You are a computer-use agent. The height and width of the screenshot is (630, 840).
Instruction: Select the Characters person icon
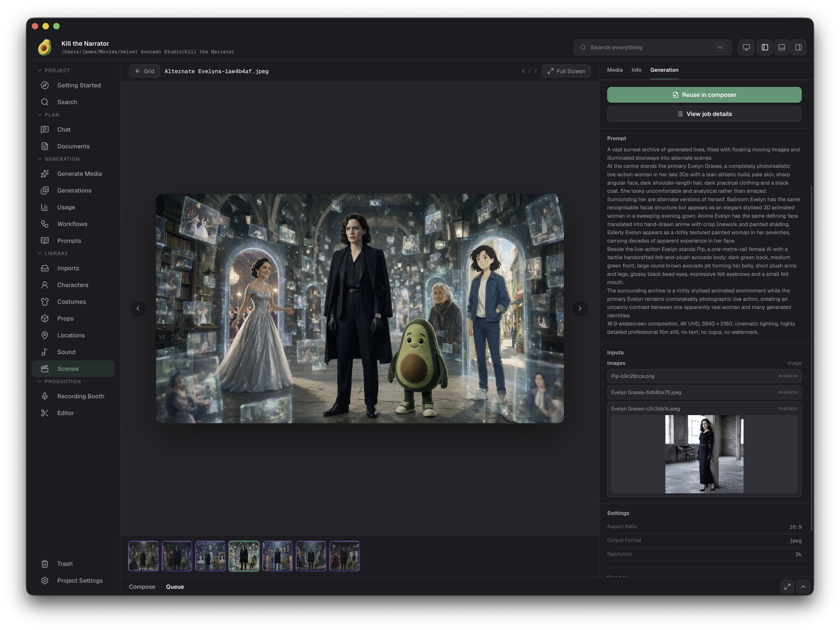[45, 285]
